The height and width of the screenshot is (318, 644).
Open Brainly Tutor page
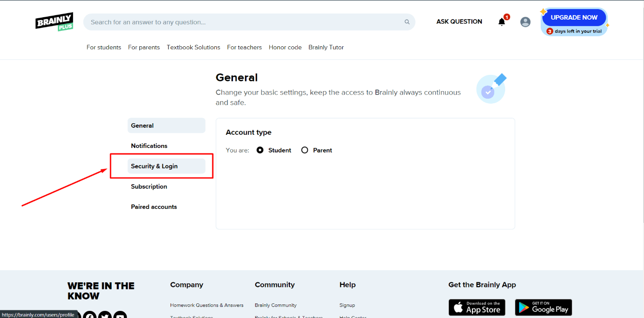click(x=326, y=47)
